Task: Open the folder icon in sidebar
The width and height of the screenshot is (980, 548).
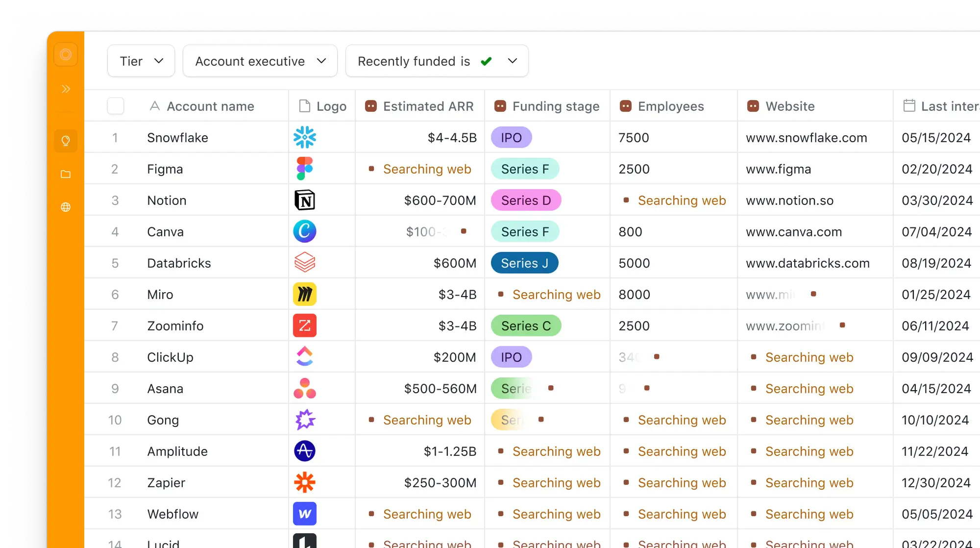Action: coord(66,174)
